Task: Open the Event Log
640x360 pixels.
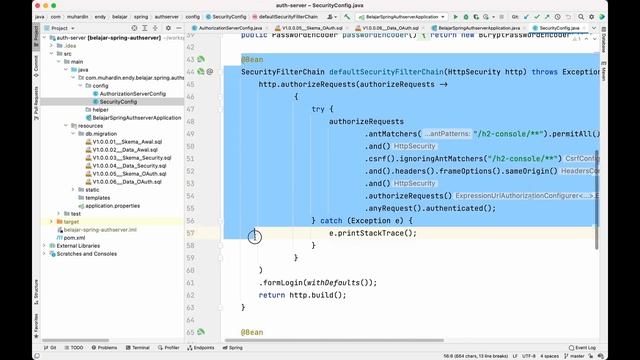Action: tap(582, 348)
